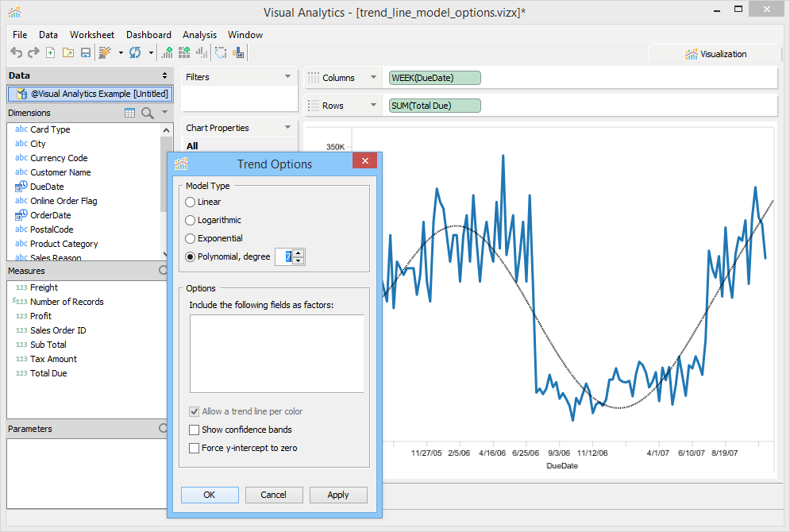Screen dimensions: 790x532
Task: Create a new file with the plus-page icon
Action: 50,52
